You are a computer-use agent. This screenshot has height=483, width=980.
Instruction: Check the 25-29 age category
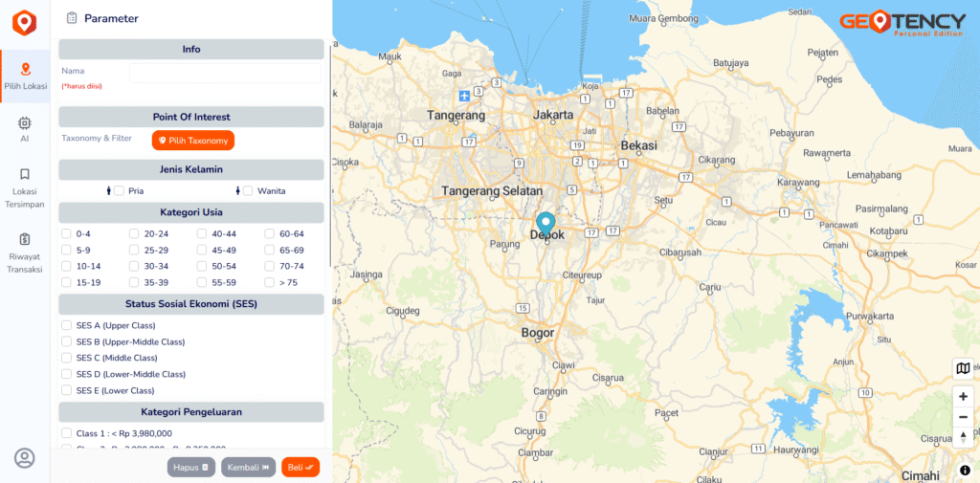point(135,251)
